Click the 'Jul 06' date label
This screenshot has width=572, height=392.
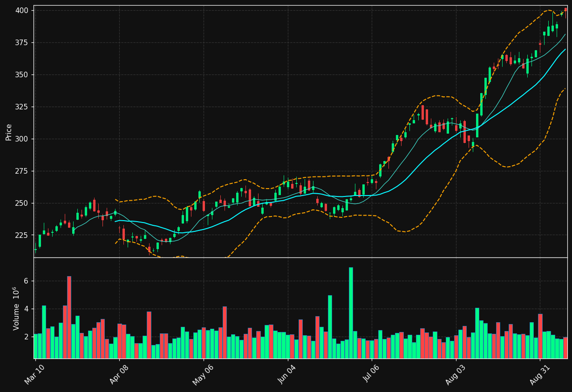371,374
